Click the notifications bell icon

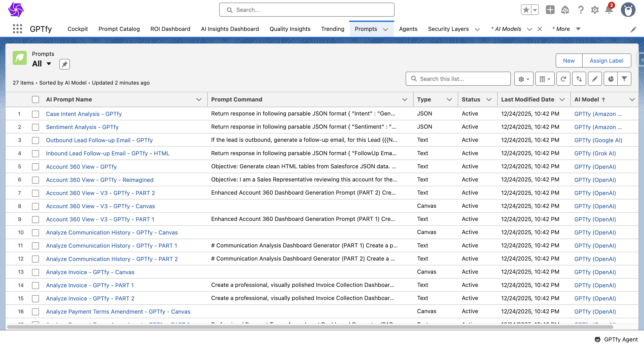click(609, 10)
